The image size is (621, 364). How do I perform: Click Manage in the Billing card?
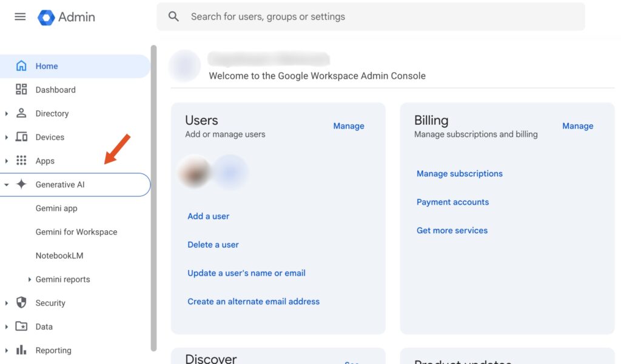pyautogui.click(x=578, y=126)
